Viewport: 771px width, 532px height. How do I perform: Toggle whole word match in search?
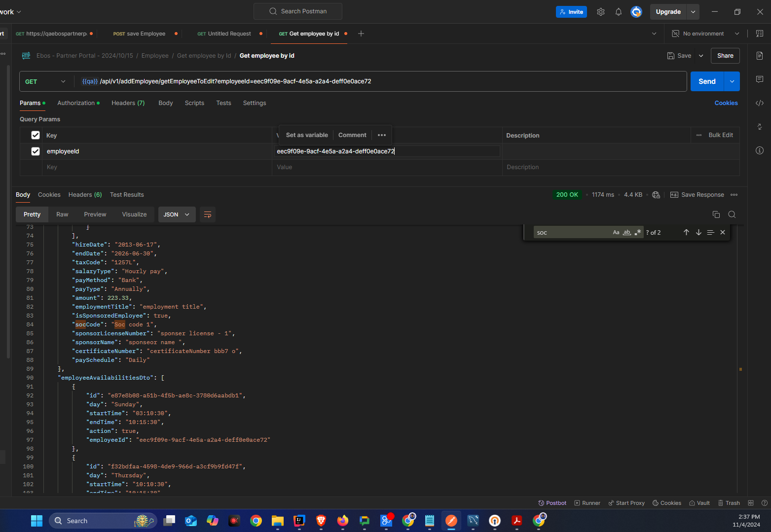tap(627, 232)
